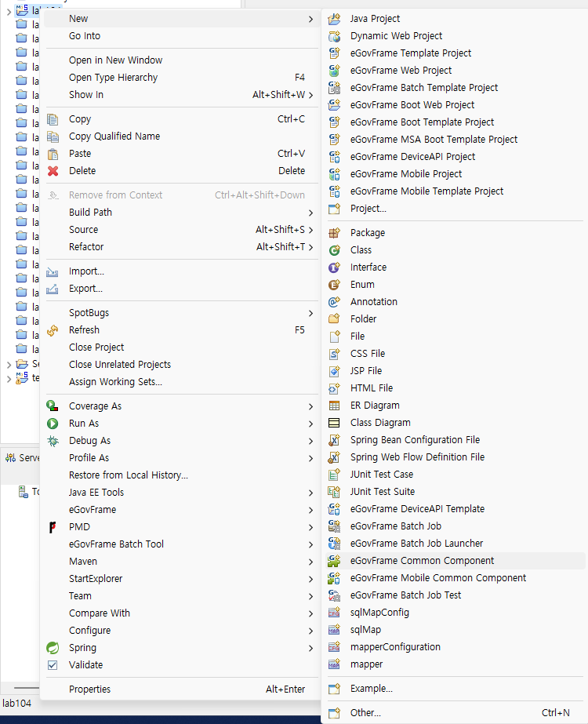Click the Annotation icon
Image resolution: width=588 pixels, height=724 pixels.
coord(334,302)
